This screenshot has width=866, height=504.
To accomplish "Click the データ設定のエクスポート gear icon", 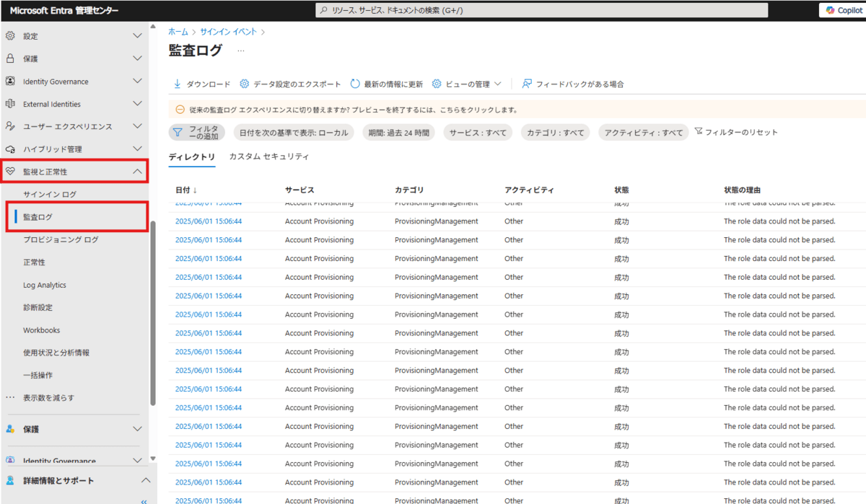I will 244,84.
